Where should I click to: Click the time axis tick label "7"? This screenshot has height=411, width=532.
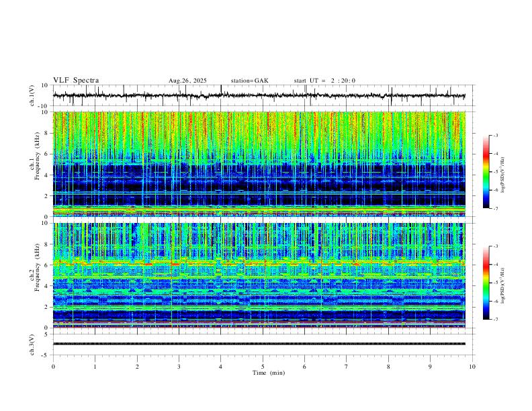coord(347,367)
